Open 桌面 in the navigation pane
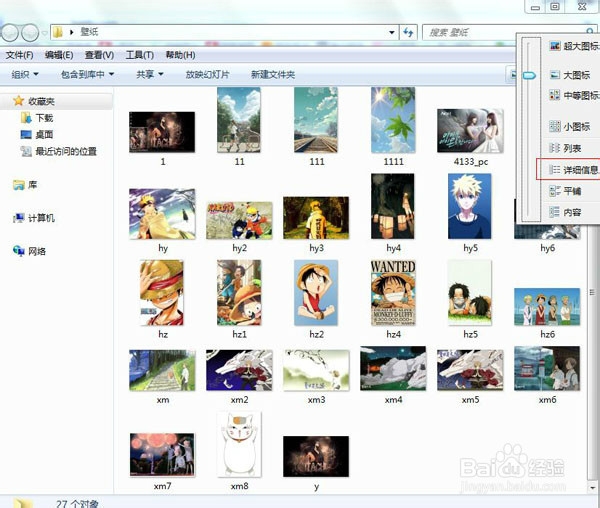 [x=37, y=135]
